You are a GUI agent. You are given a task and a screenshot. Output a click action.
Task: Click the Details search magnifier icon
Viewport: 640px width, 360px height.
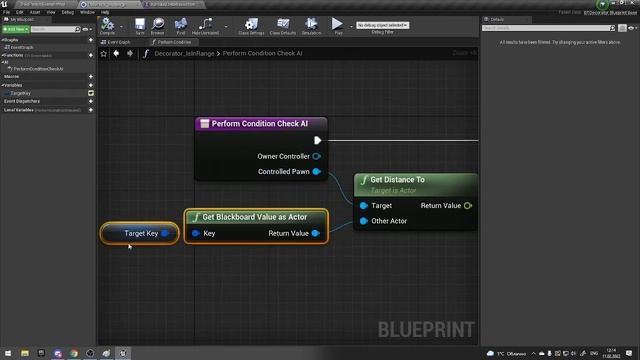coord(612,28)
